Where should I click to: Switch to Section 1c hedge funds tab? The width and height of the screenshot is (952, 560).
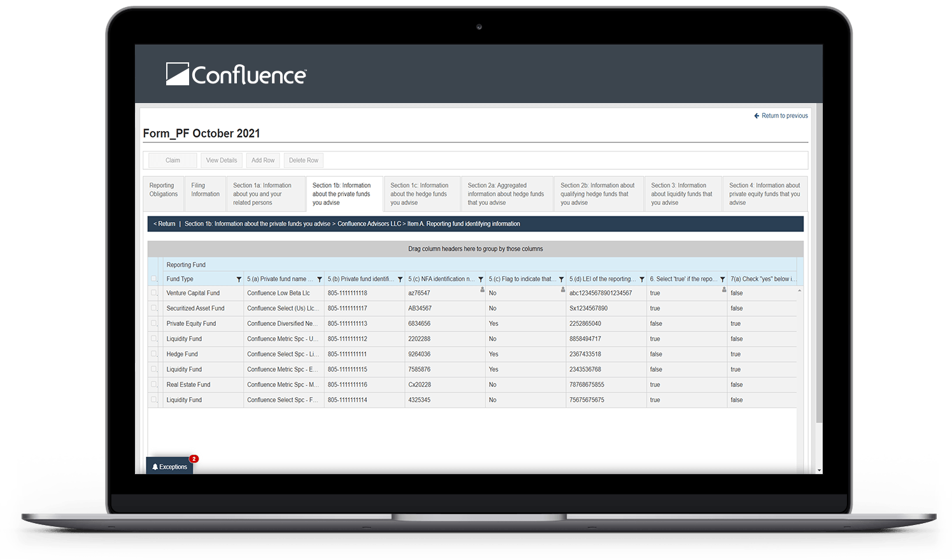point(421,194)
